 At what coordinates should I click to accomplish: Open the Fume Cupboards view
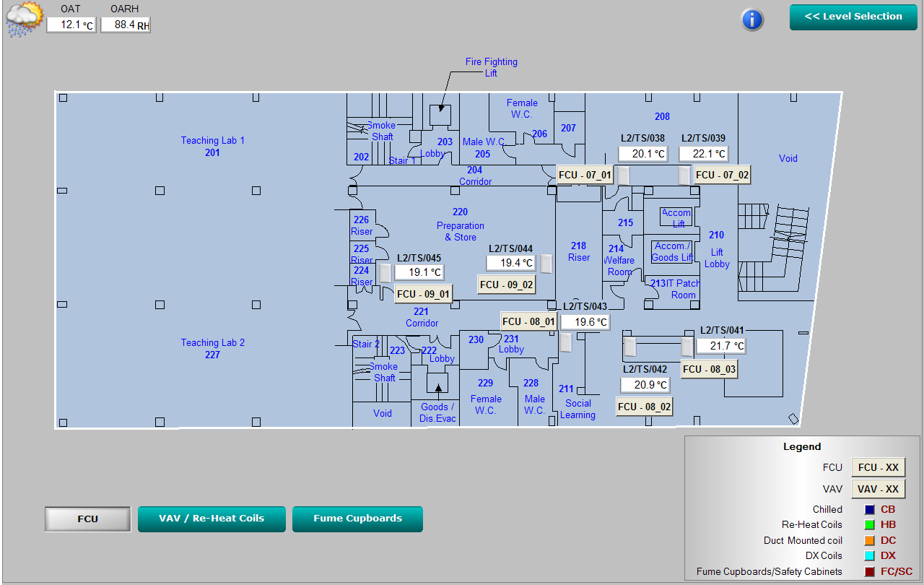pyautogui.click(x=357, y=519)
